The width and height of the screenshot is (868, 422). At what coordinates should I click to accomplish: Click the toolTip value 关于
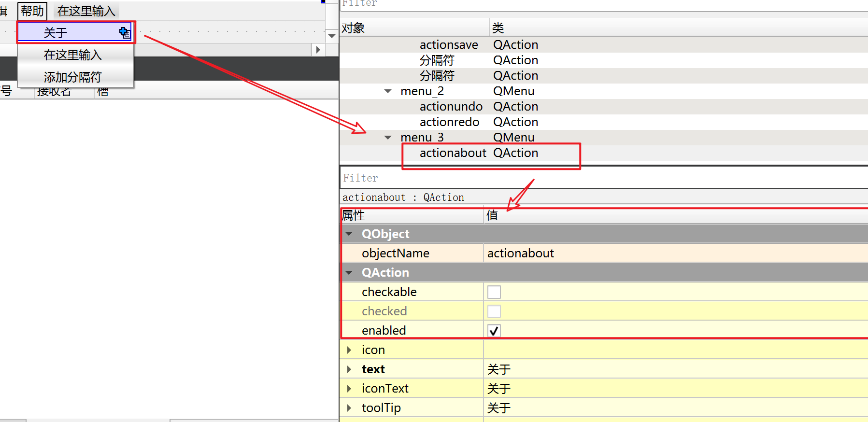pyautogui.click(x=676, y=408)
